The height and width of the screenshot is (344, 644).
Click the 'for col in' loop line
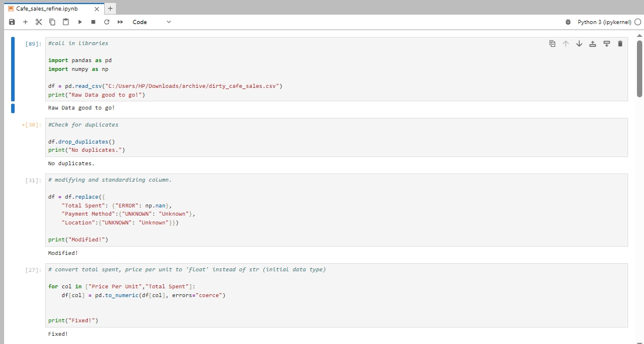122,287
